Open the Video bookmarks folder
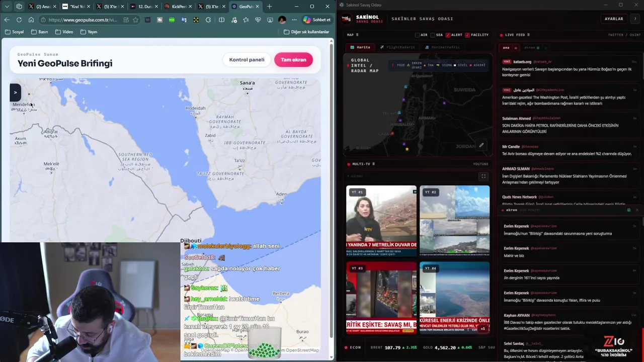This screenshot has height=362, width=644. click(64, 32)
